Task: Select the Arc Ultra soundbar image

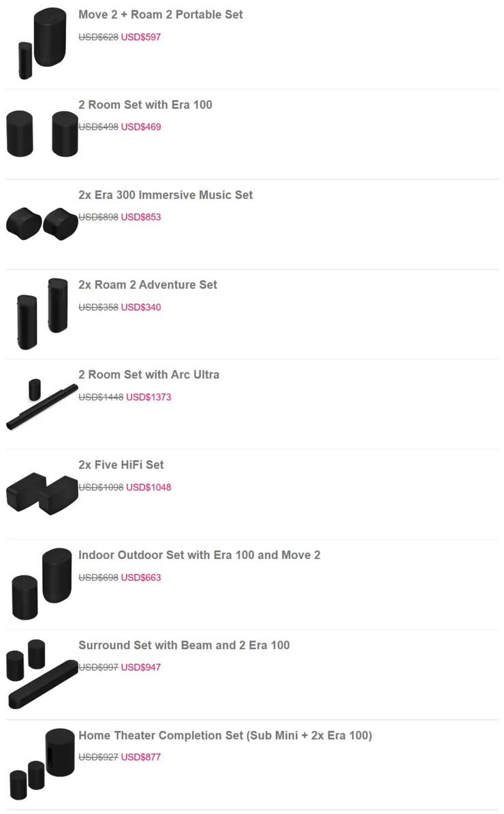Action: tap(42, 404)
